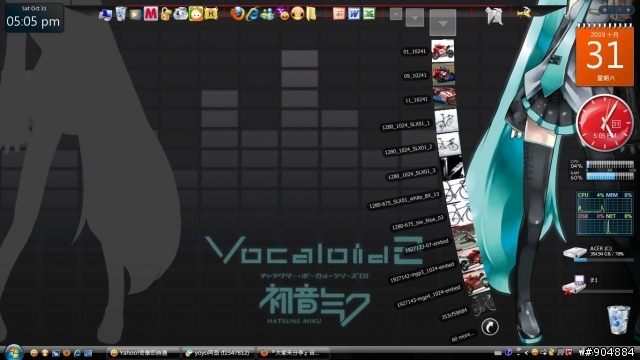
Task: Open the Windows Start orb
Action: pos(13,352)
